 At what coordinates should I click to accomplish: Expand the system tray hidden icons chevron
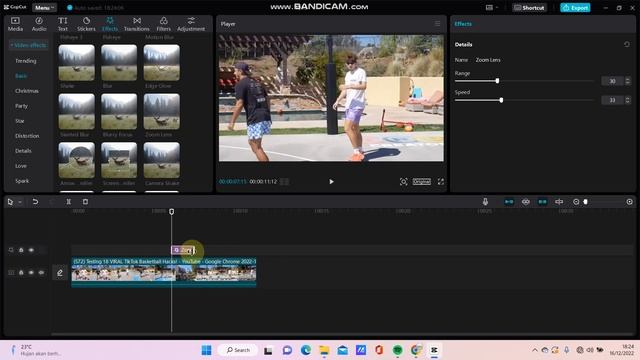pyautogui.click(x=535, y=350)
